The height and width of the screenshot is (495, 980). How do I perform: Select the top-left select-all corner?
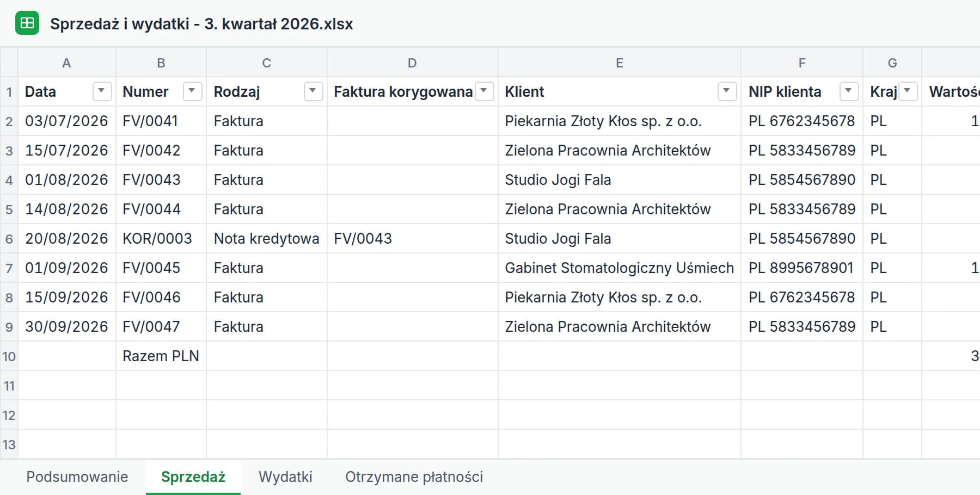click(9, 63)
